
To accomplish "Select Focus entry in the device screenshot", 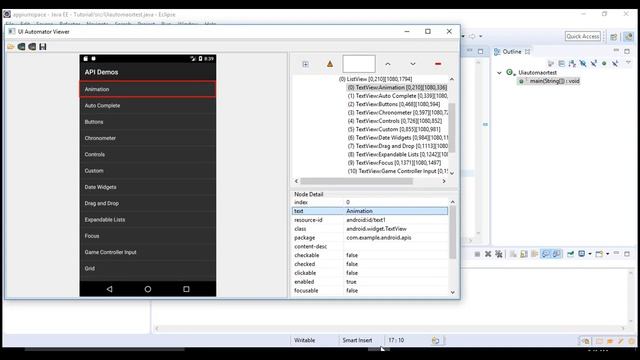I will click(x=148, y=236).
